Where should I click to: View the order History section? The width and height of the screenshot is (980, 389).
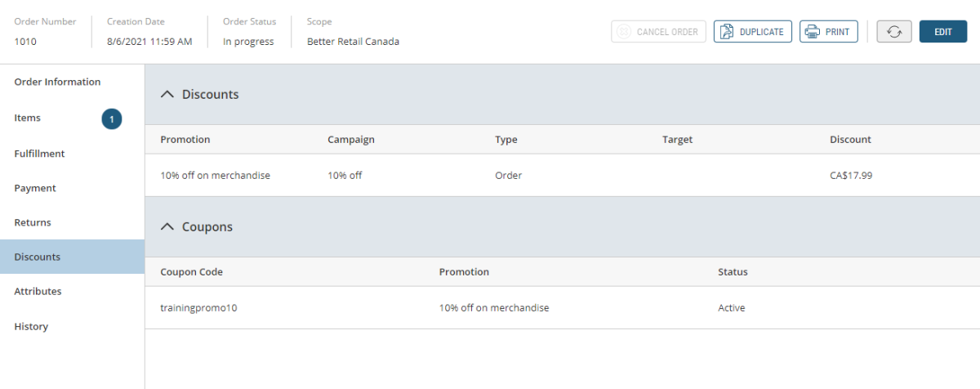tap(31, 326)
